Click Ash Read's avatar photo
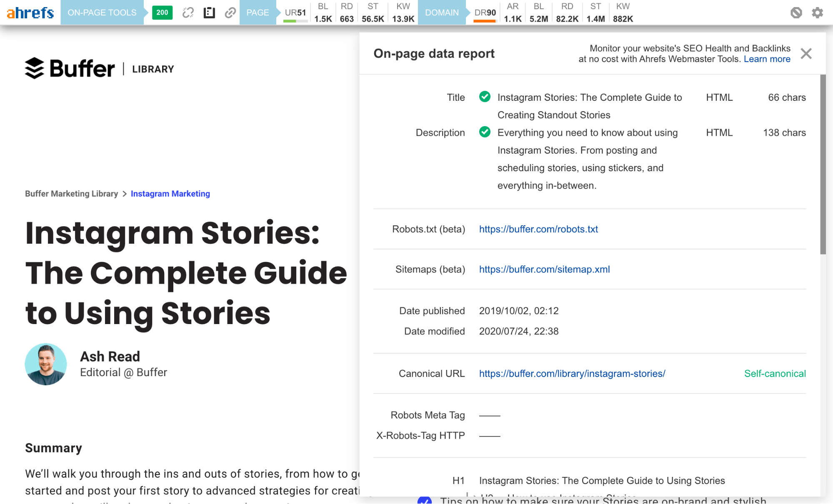 46,364
